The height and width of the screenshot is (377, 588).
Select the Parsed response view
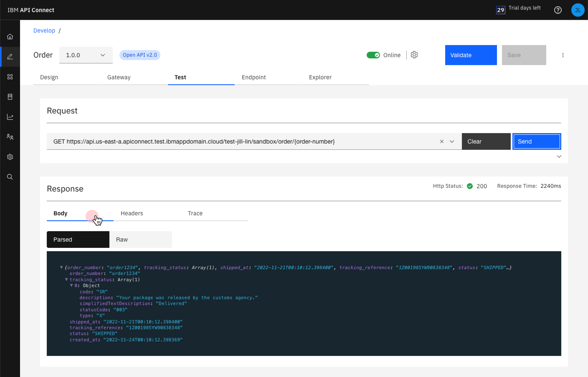[x=78, y=240]
